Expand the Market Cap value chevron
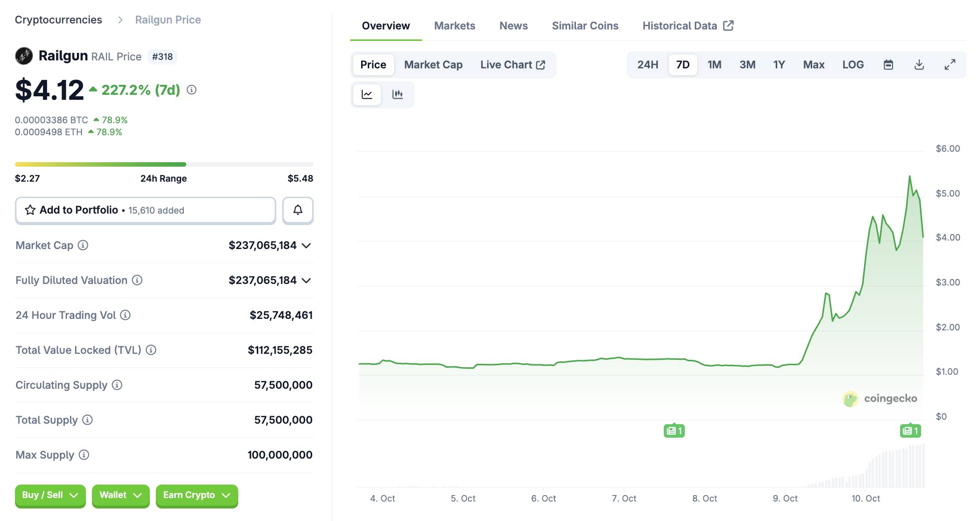This screenshot has height=521, width=980. (x=307, y=246)
